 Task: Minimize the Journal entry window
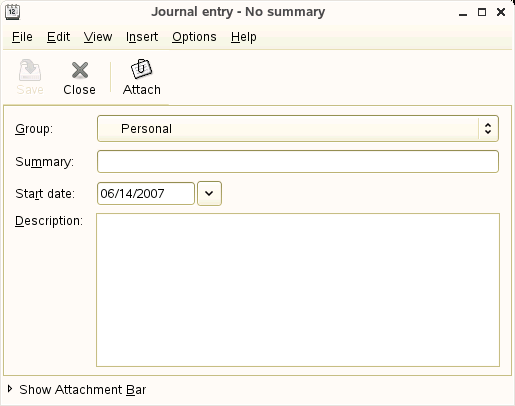coord(463,13)
